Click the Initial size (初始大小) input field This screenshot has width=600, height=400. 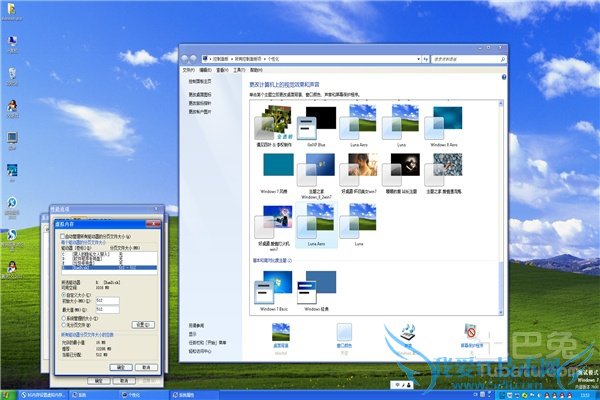point(107,302)
